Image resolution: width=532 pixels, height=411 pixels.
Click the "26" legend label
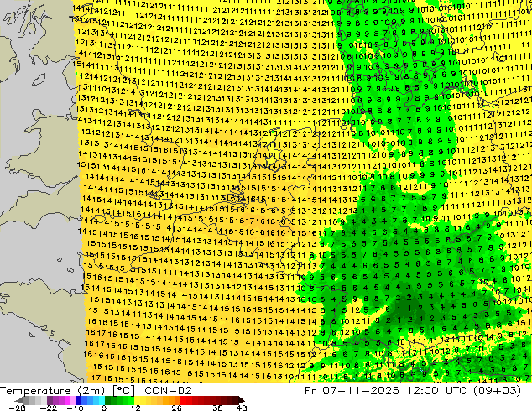[x=176, y=408]
